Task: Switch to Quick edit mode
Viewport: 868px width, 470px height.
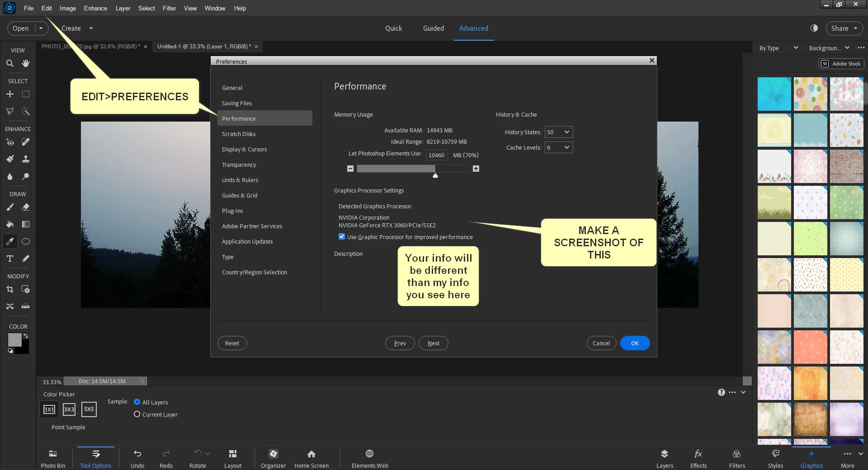Action: coord(393,28)
